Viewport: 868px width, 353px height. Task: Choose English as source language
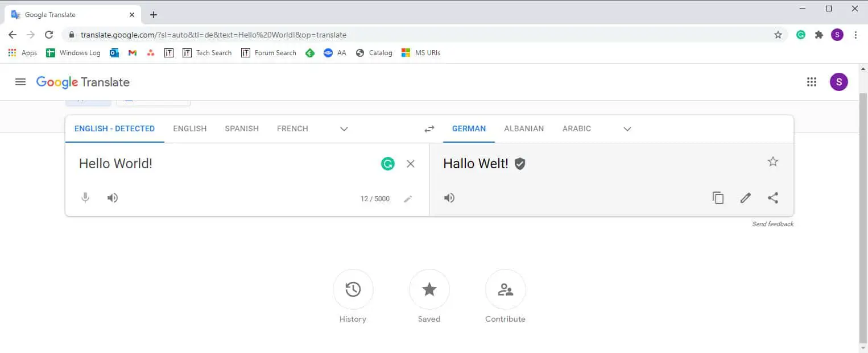(x=190, y=129)
